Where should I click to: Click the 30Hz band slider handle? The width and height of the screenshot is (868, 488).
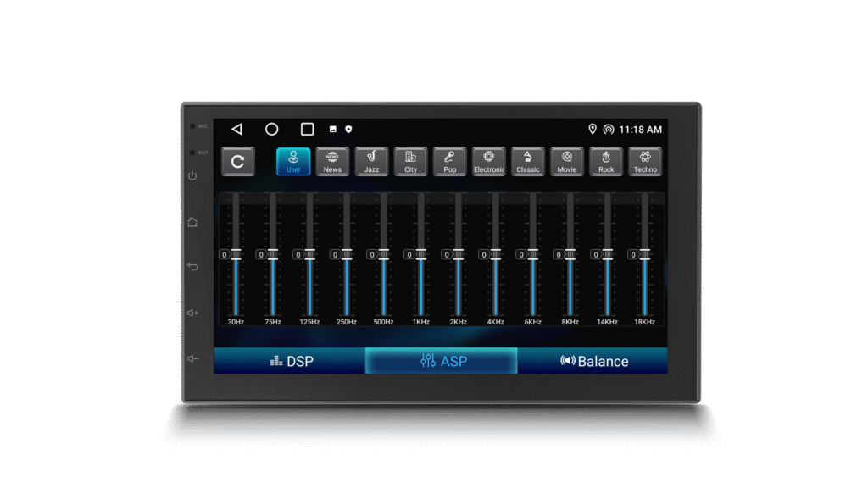[236, 254]
